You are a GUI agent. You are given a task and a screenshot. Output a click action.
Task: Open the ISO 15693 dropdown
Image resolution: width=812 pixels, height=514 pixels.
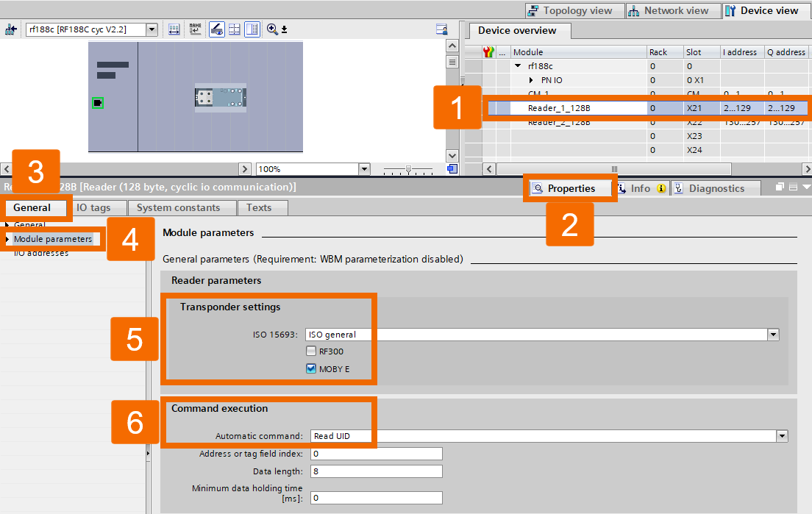click(773, 335)
